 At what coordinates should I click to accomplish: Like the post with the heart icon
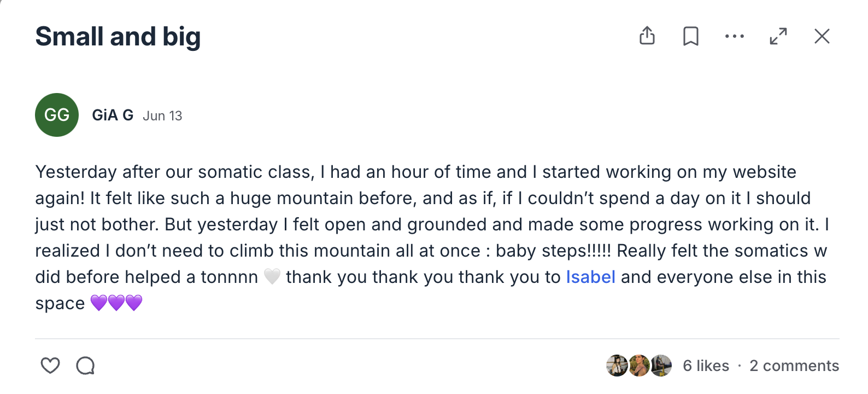[50, 365]
